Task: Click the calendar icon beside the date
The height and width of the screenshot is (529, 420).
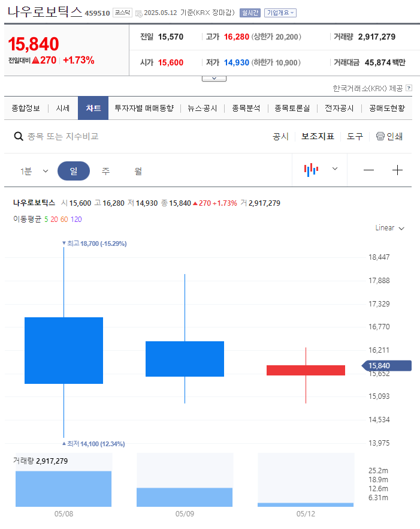Action: coord(138,13)
